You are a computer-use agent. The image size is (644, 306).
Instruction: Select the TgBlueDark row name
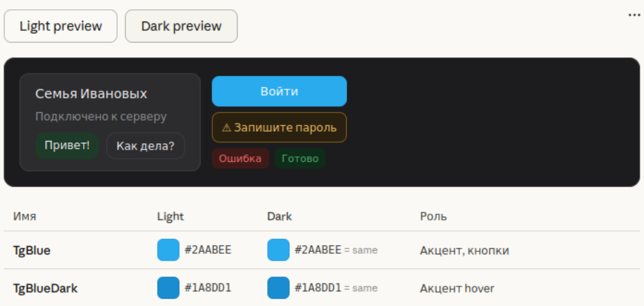[x=45, y=288]
